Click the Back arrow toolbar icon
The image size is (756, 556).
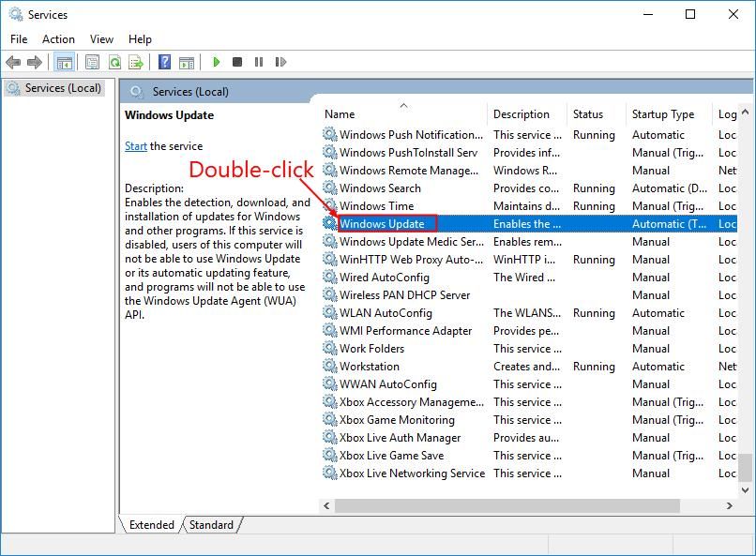pyautogui.click(x=12, y=62)
